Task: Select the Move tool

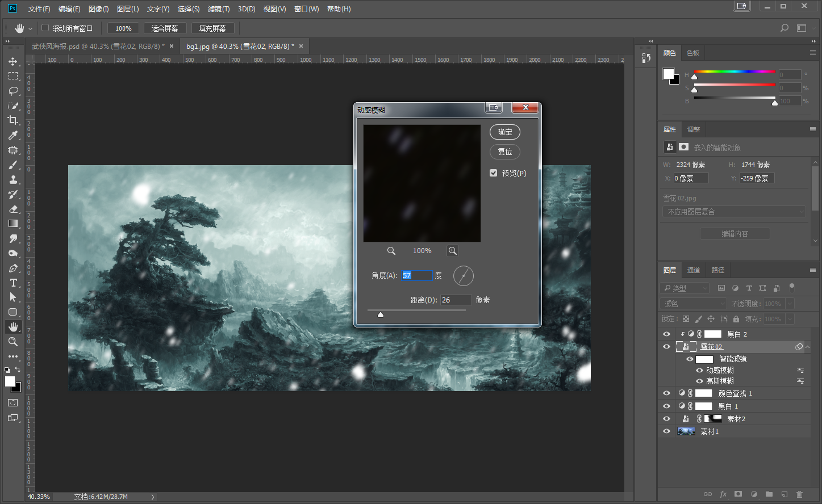Action: pyautogui.click(x=13, y=61)
